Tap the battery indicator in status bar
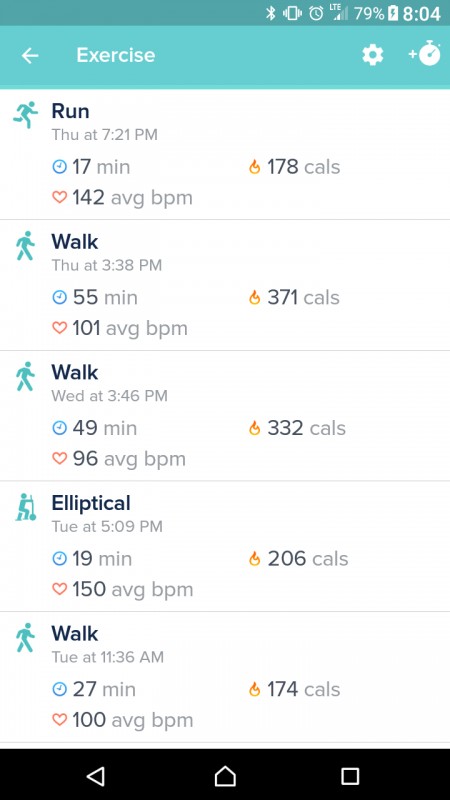This screenshot has width=450, height=800. point(392,13)
